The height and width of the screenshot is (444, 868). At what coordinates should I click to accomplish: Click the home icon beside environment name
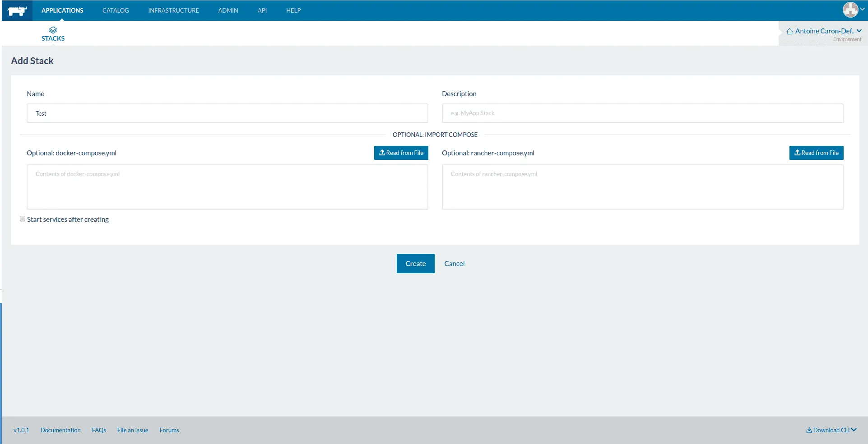[x=789, y=31]
